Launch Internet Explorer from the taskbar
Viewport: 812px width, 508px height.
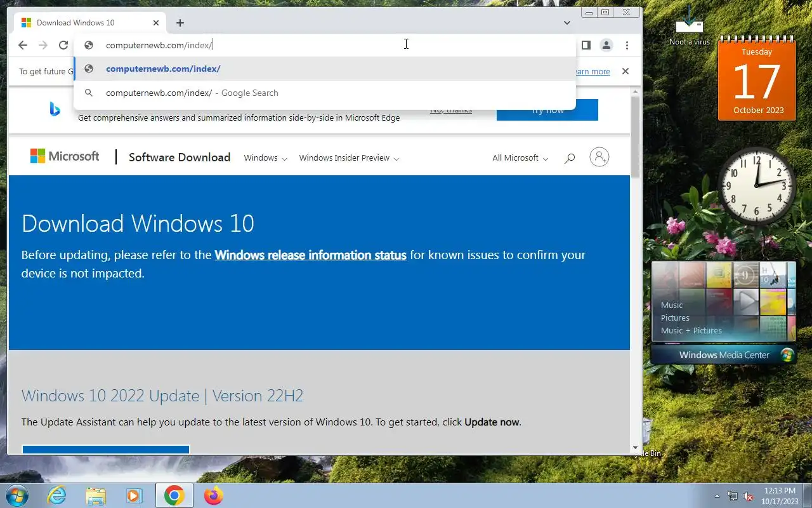(x=57, y=495)
